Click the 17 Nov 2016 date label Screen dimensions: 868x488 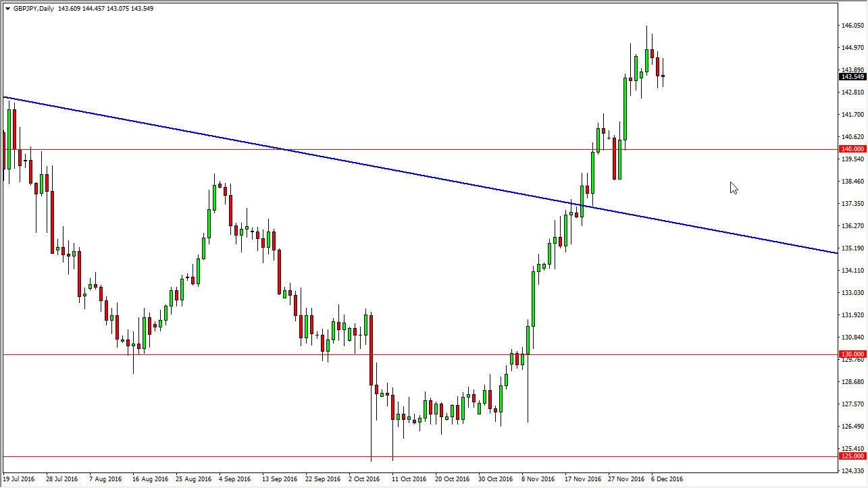(x=582, y=479)
